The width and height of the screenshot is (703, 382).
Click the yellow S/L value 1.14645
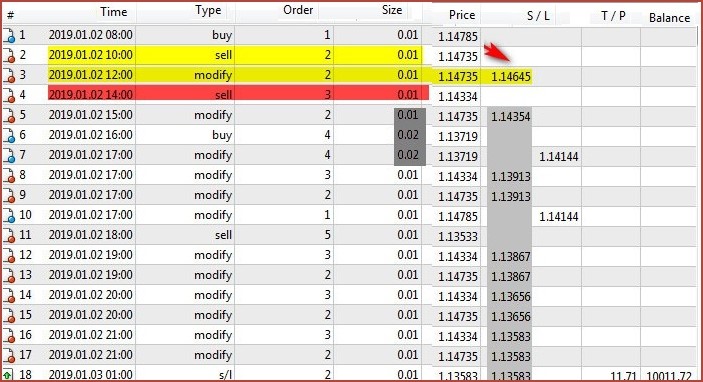[x=511, y=77]
